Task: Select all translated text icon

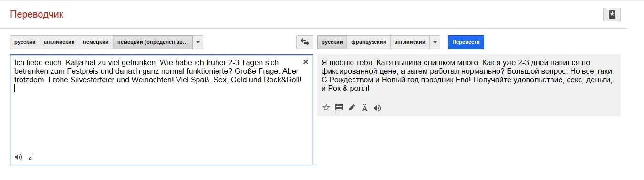Action: pos(339,108)
